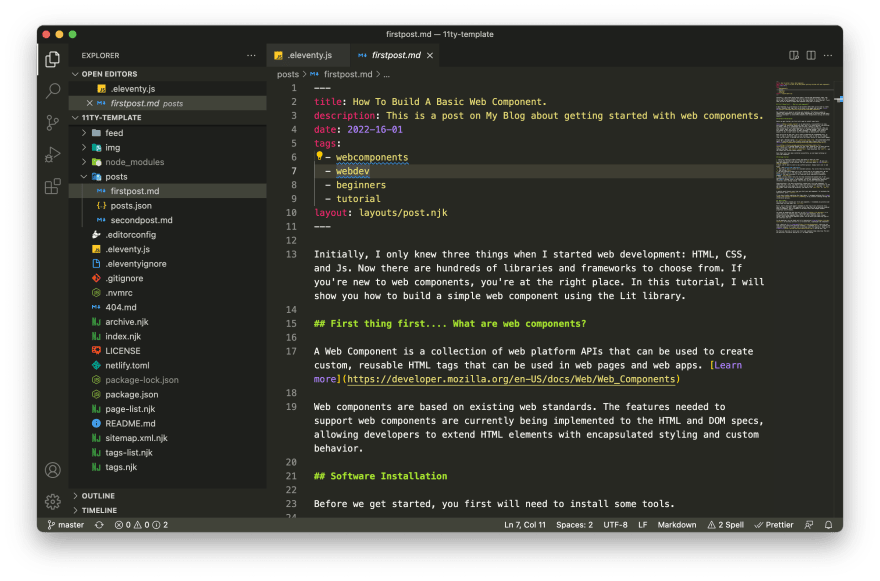Synchronize changes in status bar
The height and width of the screenshot is (581, 880).
[x=99, y=525]
